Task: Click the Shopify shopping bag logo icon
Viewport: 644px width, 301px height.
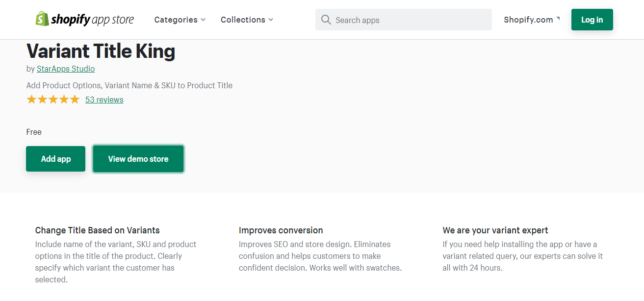Action: tap(42, 19)
